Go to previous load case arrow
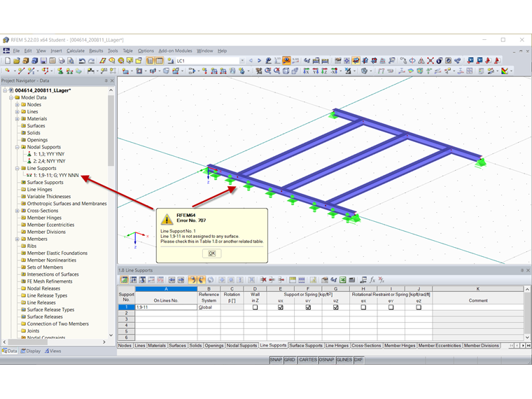 tap(251, 61)
